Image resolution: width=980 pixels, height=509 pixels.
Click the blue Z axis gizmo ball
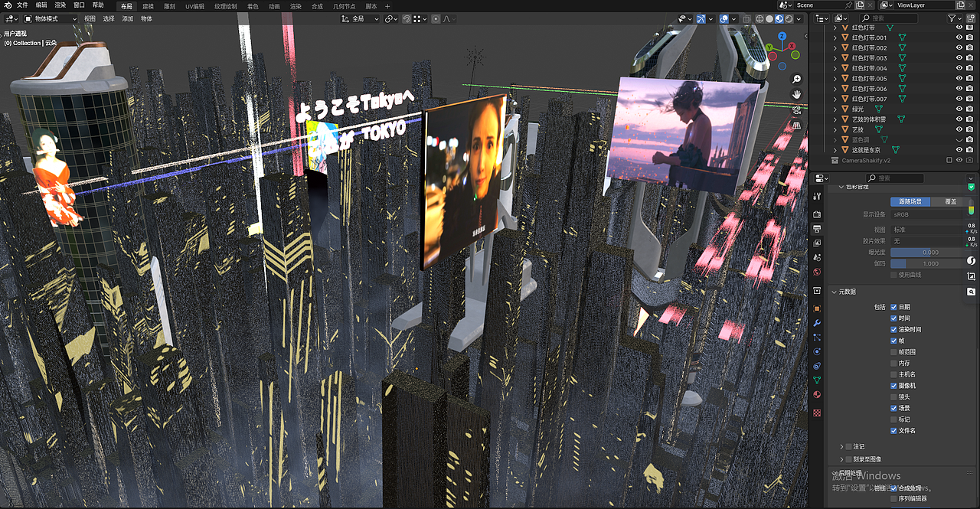(x=782, y=36)
